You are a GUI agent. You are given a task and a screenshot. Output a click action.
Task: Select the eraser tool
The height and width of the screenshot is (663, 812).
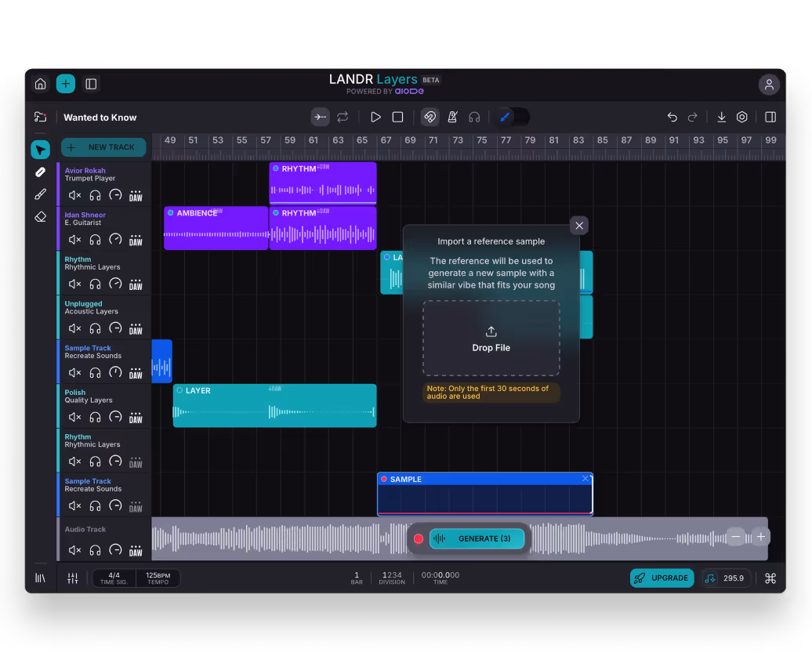41,216
